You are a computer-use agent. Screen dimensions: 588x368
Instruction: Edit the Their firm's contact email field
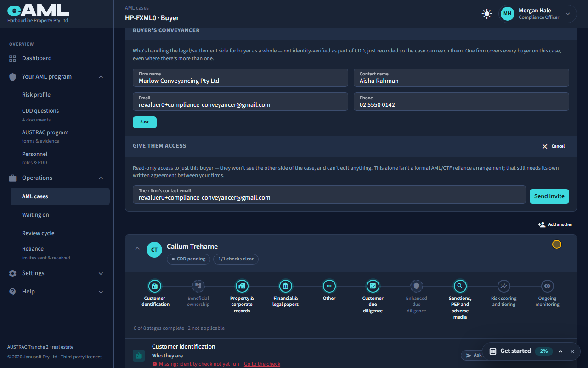(x=329, y=195)
